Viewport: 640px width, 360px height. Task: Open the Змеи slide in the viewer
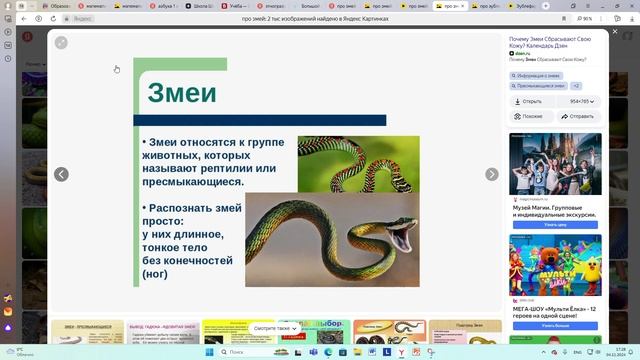[x=276, y=172]
